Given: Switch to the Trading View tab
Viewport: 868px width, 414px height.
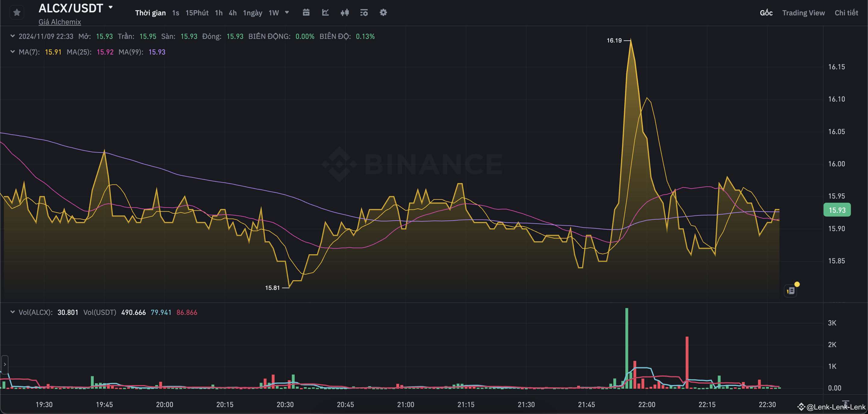Looking at the screenshot, I should point(804,12).
